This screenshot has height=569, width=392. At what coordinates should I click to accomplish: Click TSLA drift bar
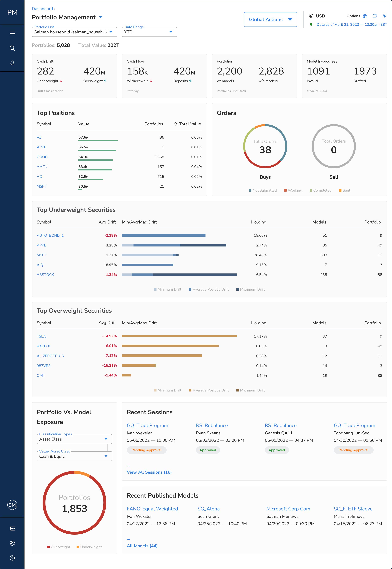click(x=179, y=336)
